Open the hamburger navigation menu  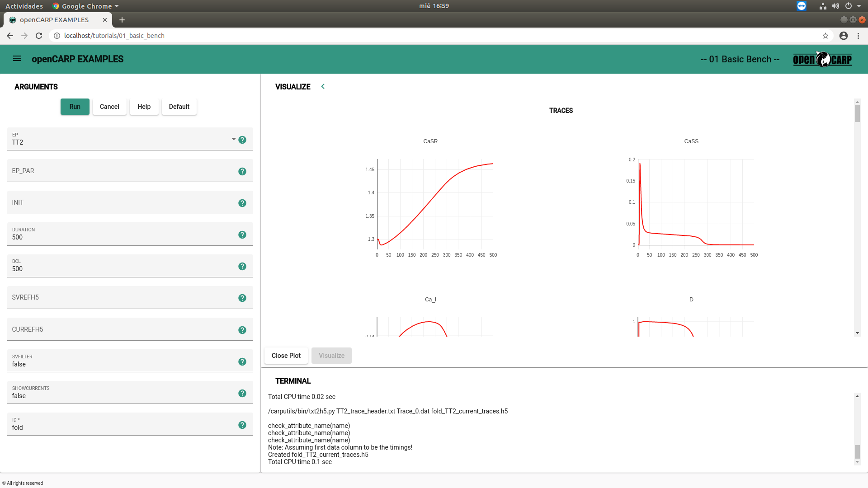click(x=17, y=59)
